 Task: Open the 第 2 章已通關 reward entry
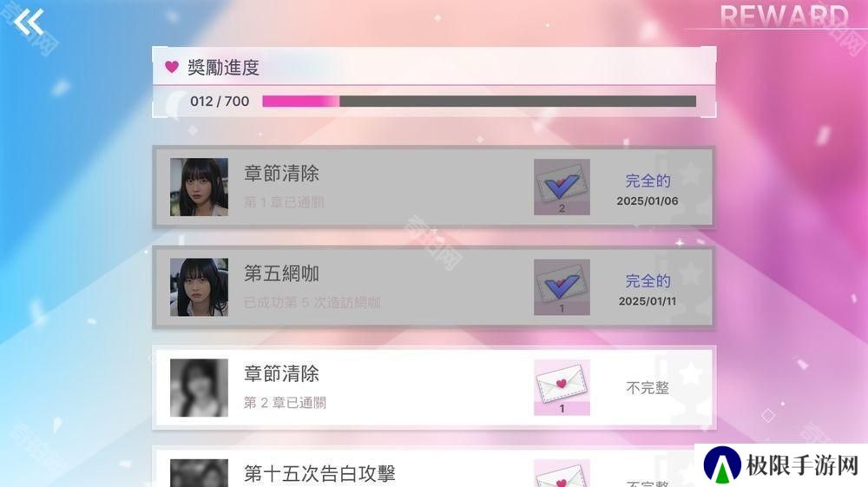(285, 402)
